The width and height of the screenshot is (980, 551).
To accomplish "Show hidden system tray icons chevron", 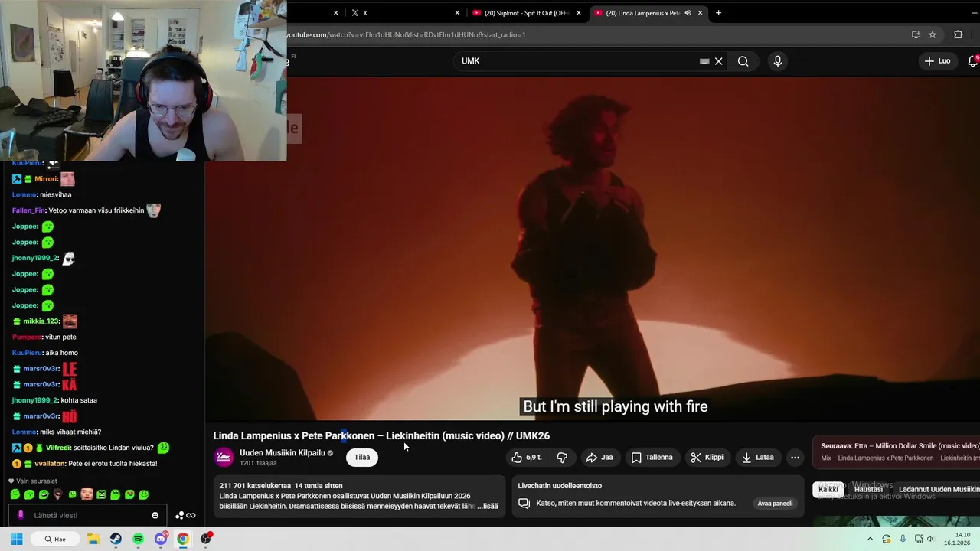I will tap(870, 539).
